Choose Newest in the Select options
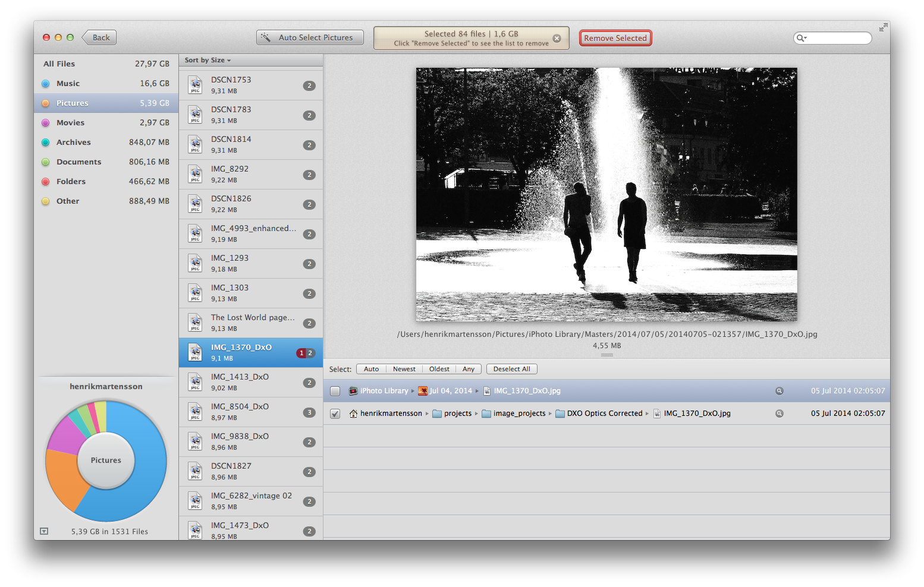This screenshot has height=587, width=924. (x=404, y=369)
